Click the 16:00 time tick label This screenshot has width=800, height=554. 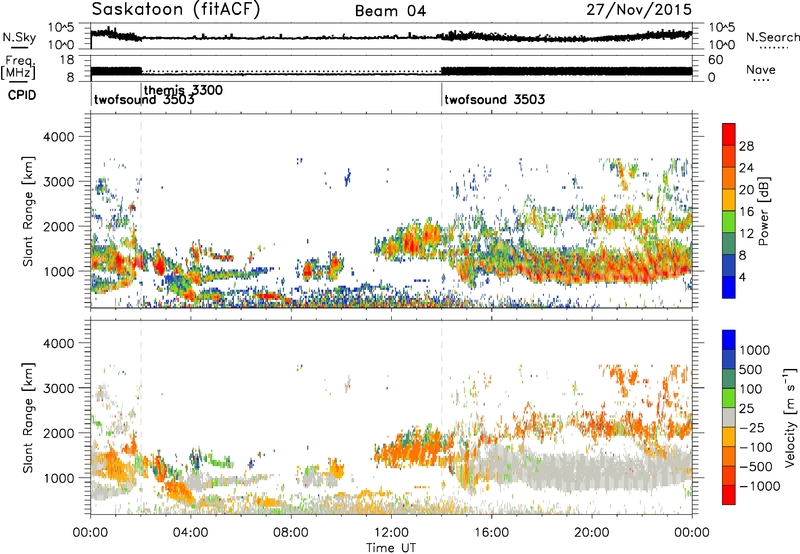[491, 533]
